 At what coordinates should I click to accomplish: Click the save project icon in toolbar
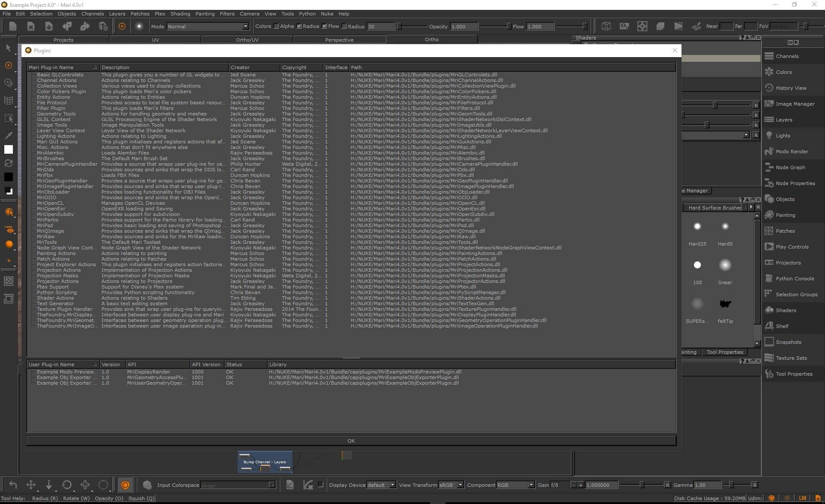[x=49, y=27]
